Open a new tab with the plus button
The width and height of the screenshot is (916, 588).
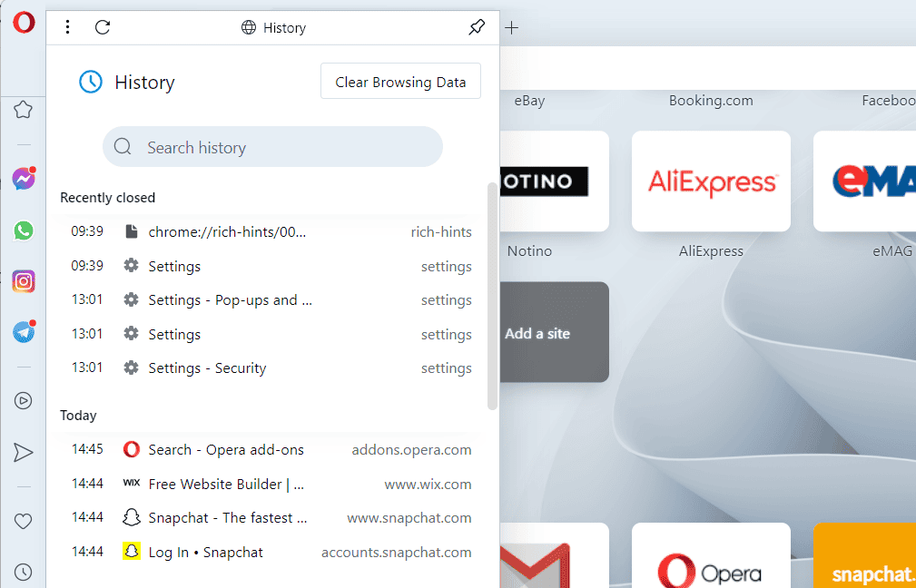511,27
